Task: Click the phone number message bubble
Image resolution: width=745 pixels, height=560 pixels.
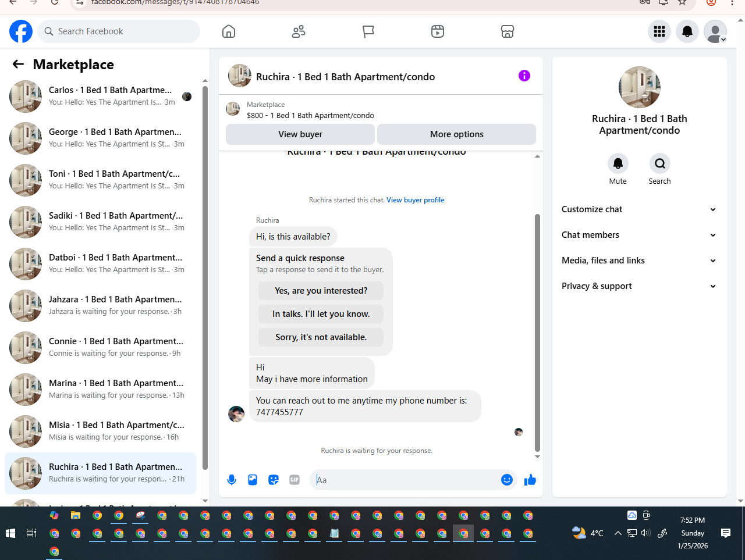Action: tap(365, 406)
